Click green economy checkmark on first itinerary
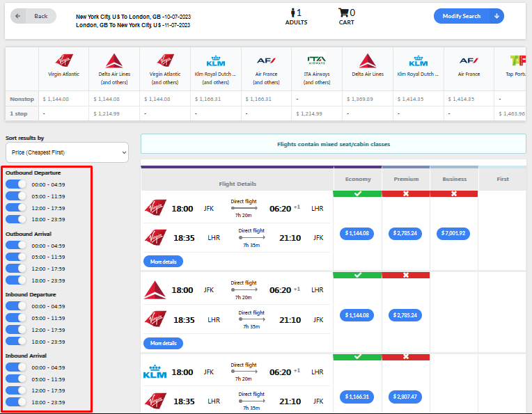Screen dimensions: 532x414 [x=358, y=193]
